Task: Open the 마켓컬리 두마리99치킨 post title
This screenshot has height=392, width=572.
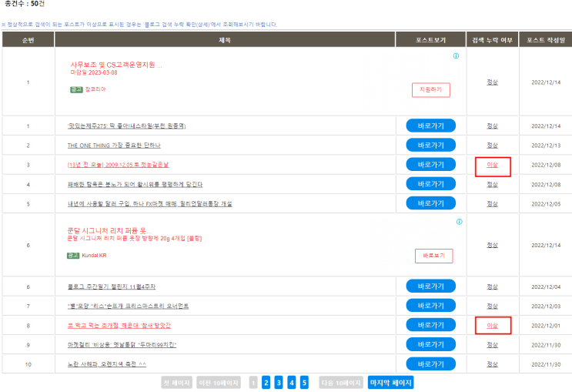Action: coord(122,345)
